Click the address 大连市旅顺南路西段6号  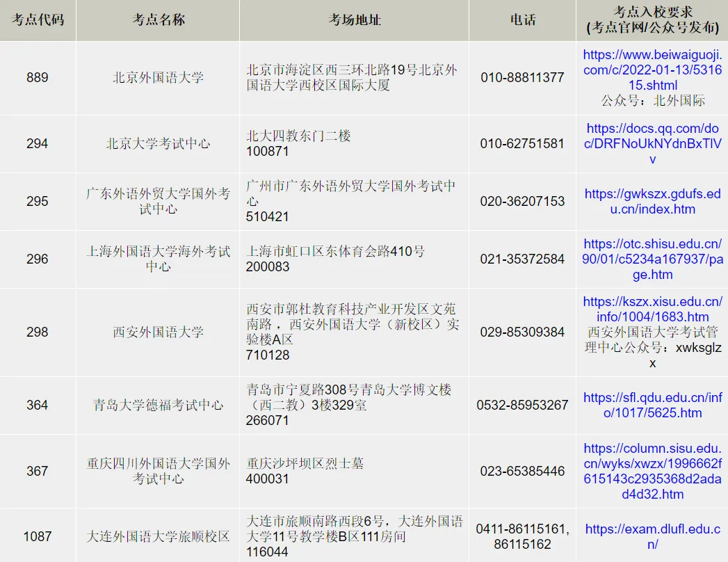click(315, 522)
